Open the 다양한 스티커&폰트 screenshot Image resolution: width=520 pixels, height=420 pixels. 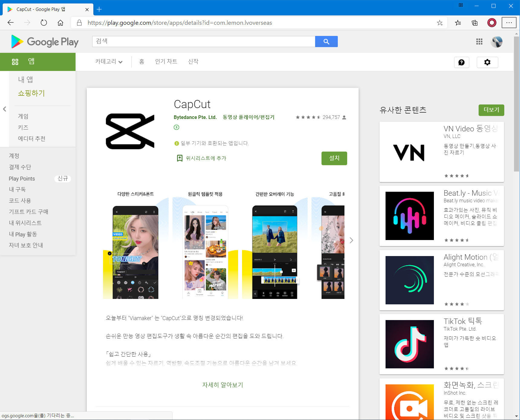pyautogui.click(x=136, y=245)
